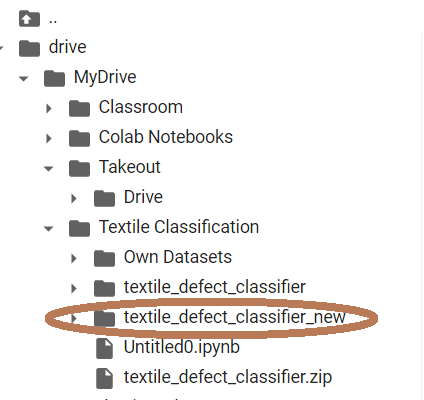Collapse the Takeout folder
The height and width of the screenshot is (400, 424).
49,169
